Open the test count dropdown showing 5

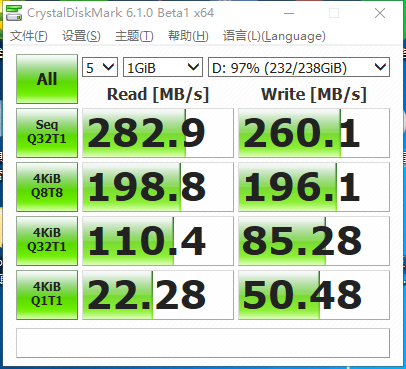tap(100, 68)
